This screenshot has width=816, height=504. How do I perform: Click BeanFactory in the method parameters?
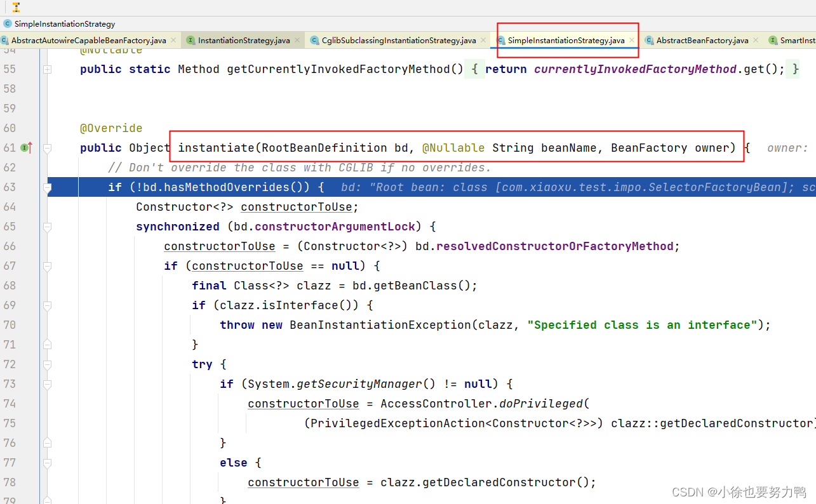[649, 148]
